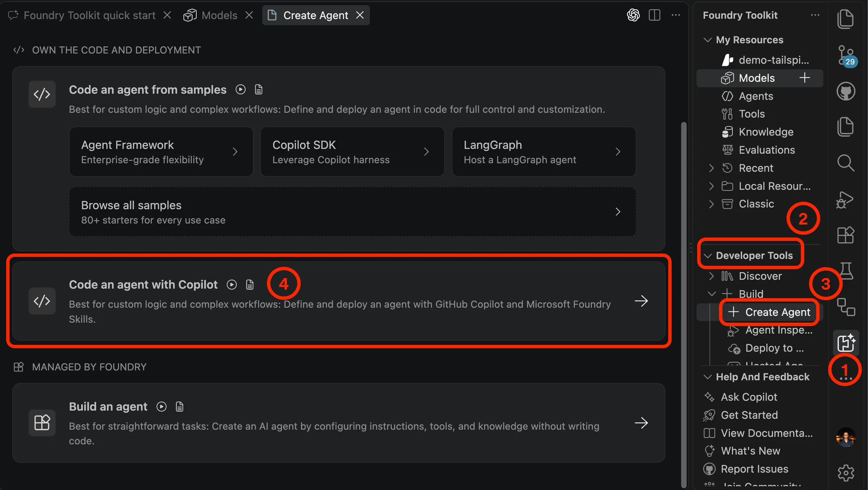Open Search magnifier in activity bar
The width and height of the screenshot is (868, 490).
click(x=845, y=163)
